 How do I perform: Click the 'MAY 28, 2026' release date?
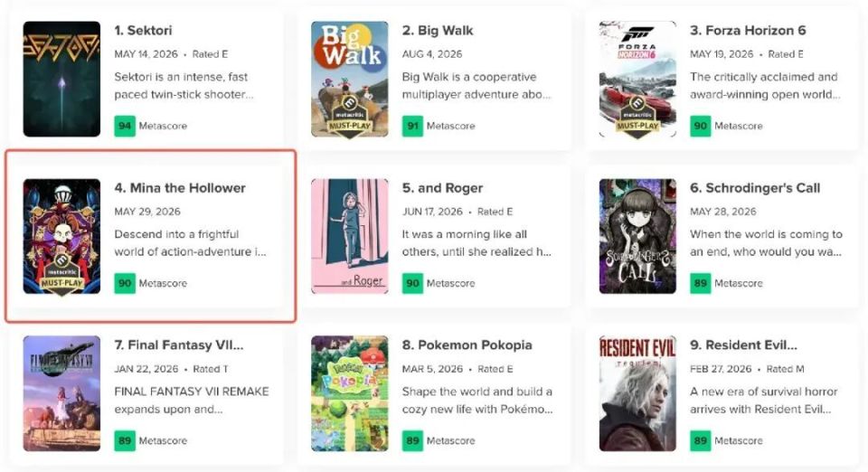(723, 212)
